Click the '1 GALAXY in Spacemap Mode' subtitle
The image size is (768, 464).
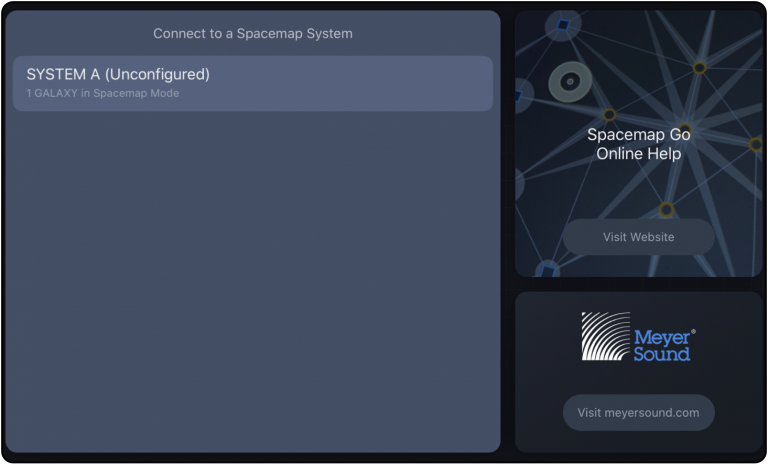[103, 93]
